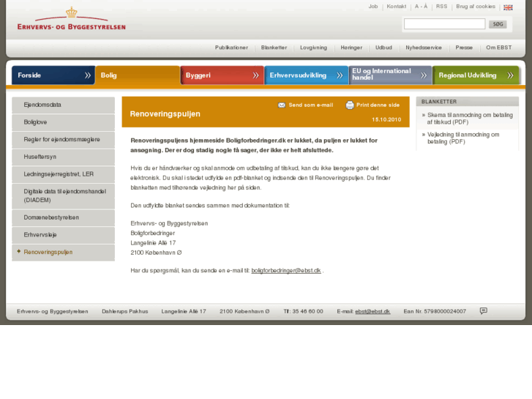Open the RSS link
Image resolution: width=532 pixels, height=399 pixels.
coord(441,7)
